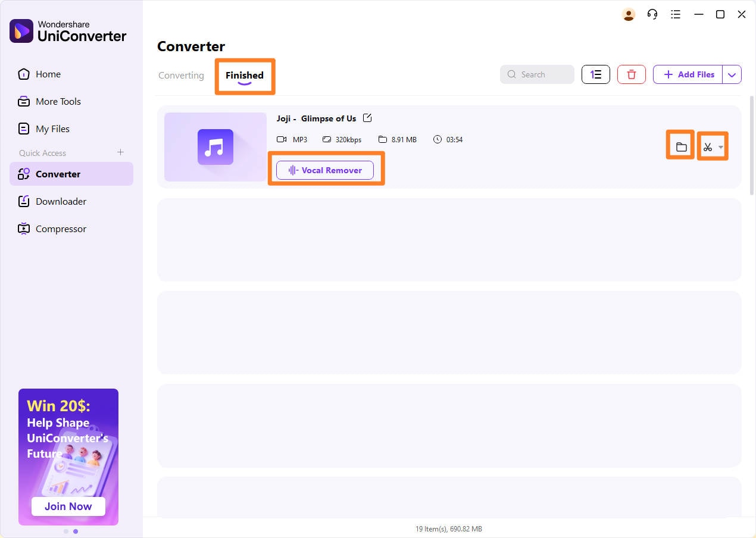Open More Tools section

tap(71, 102)
